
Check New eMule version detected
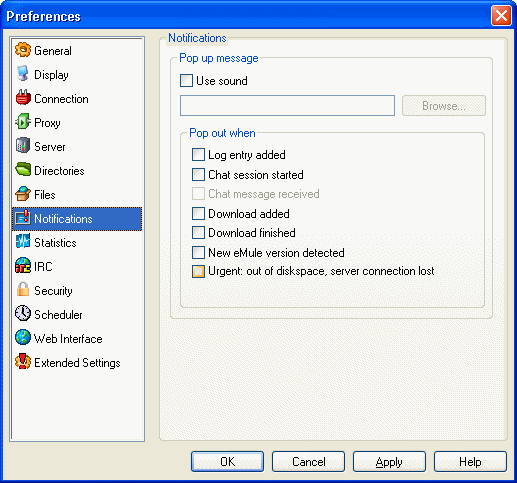pyautogui.click(x=198, y=252)
